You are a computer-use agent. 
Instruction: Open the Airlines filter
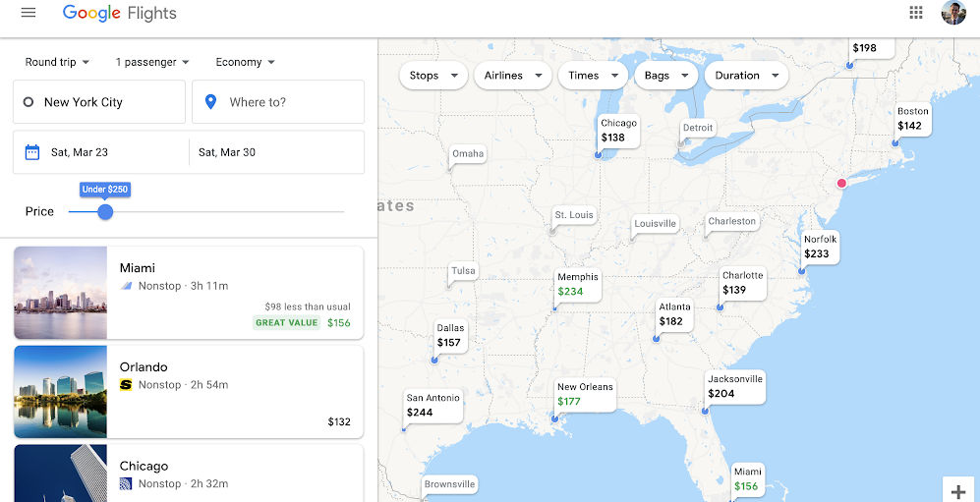click(512, 76)
